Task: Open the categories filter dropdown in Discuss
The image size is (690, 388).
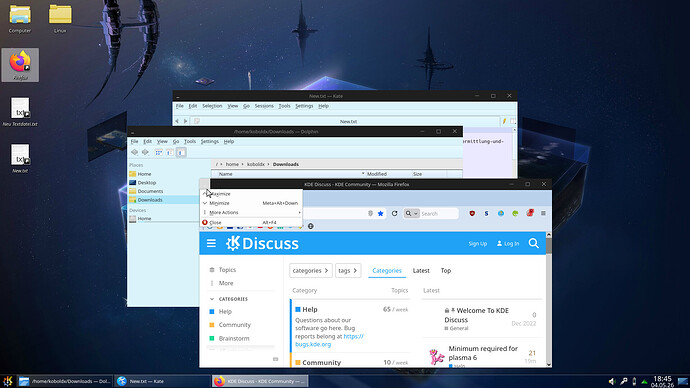Action: [311, 271]
